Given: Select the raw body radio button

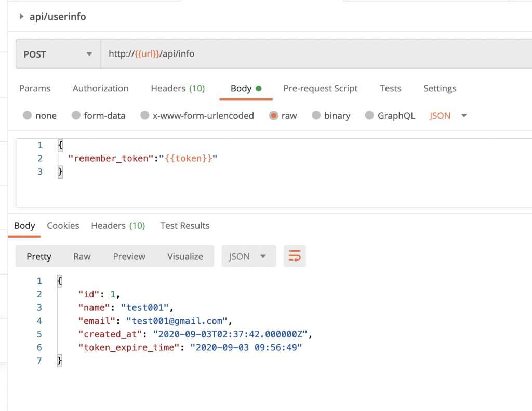Looking at the screenshot, I should pyautogui.click(x=274, y=115).
